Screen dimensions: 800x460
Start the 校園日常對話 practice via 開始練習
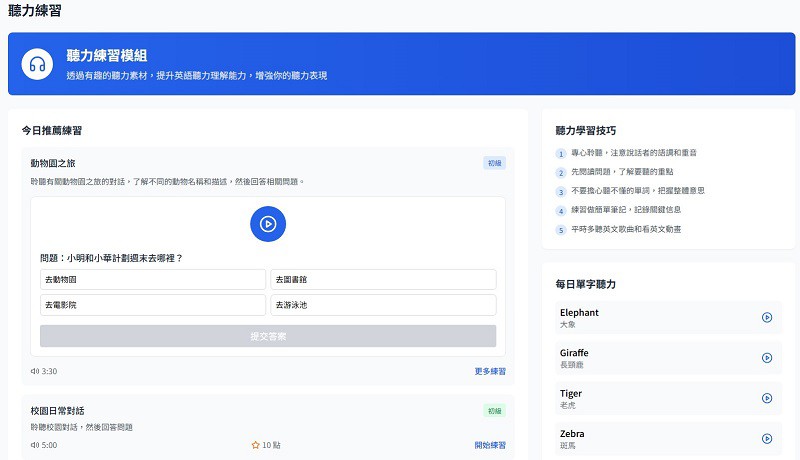(490, 445)
